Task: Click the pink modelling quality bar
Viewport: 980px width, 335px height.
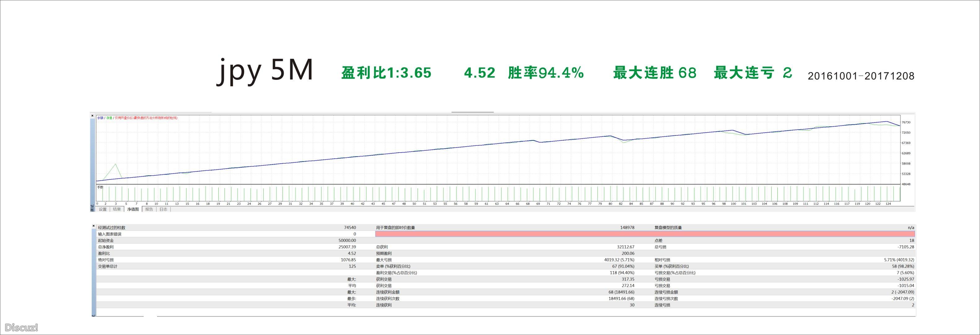Action: tap(645, 234)
